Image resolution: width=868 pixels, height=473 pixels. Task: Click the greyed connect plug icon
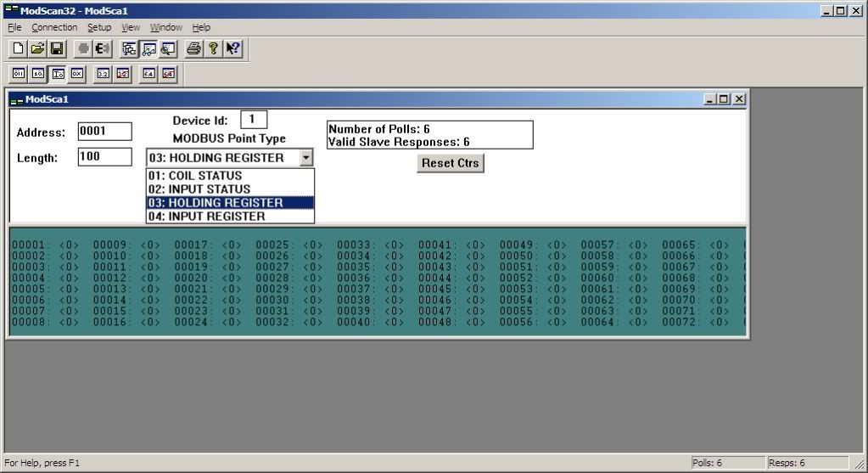[83, 48]
